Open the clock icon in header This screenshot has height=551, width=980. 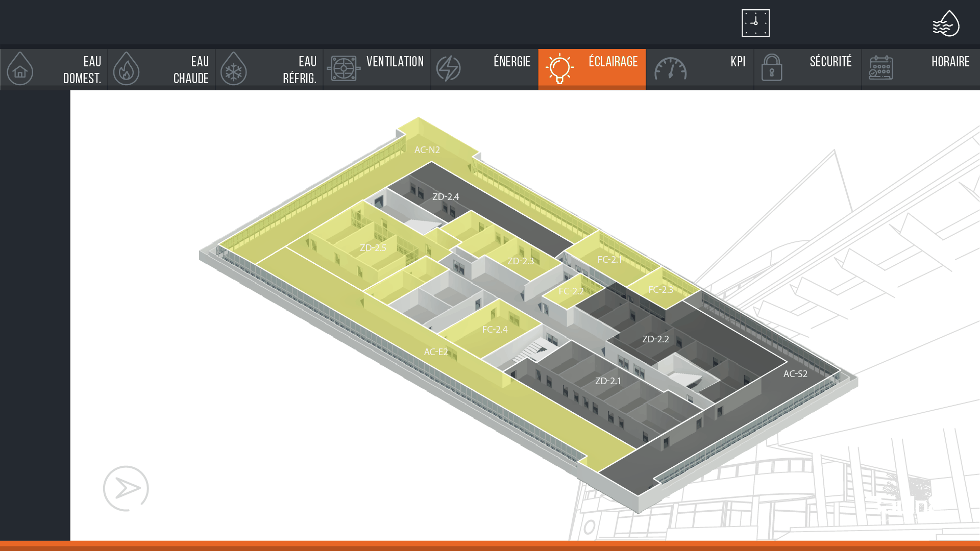click(755, 23)
